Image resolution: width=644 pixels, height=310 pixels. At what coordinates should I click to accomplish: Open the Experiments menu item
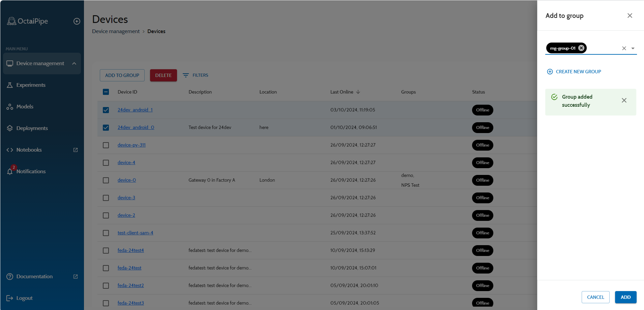pyautogui.click(x=42, y=85)
